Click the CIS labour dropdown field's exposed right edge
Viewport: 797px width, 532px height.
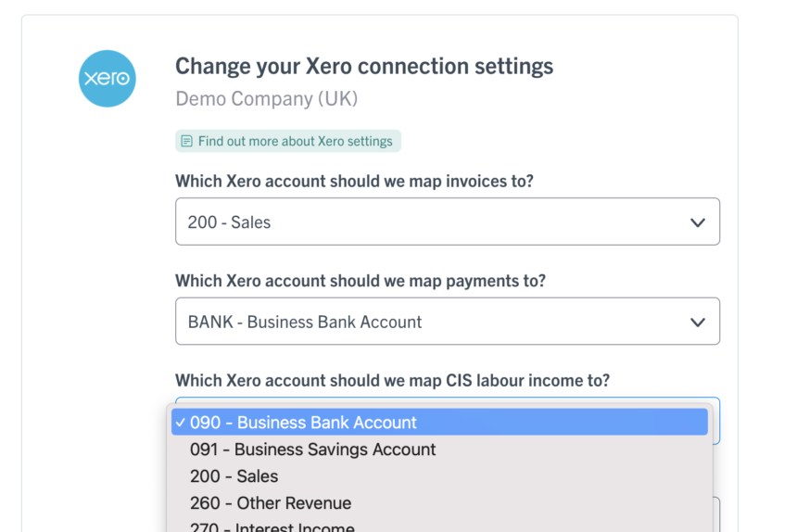(716, 421)
